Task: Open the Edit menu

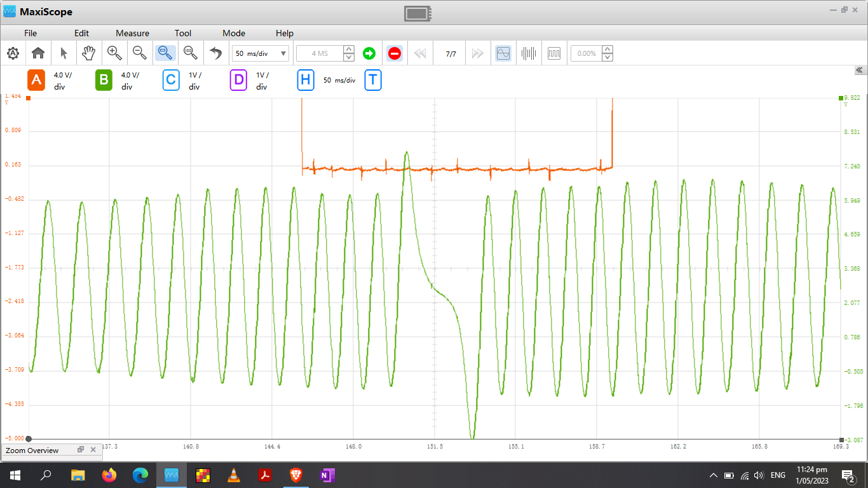Action: pyautogui.click(x=81, y=33)
